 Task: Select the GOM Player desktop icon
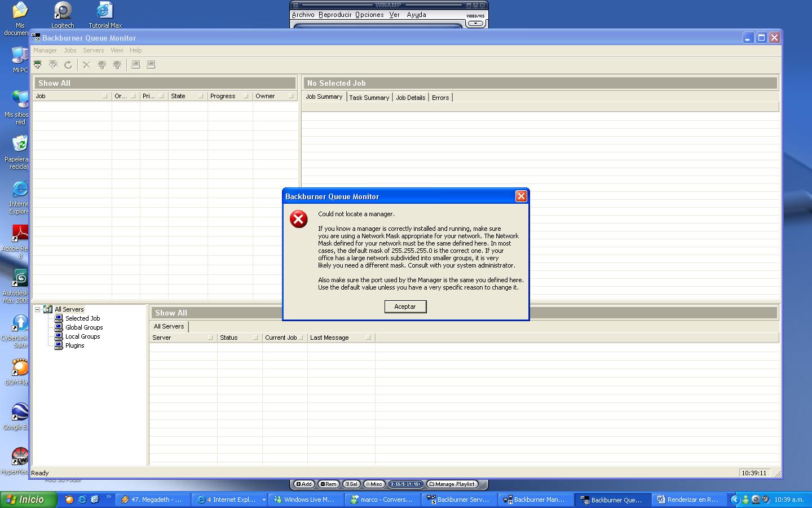[20, 372]
